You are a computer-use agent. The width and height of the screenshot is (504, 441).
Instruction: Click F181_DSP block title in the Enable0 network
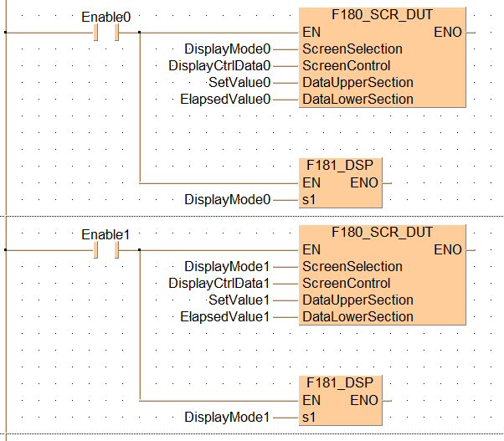click(341, 165)
